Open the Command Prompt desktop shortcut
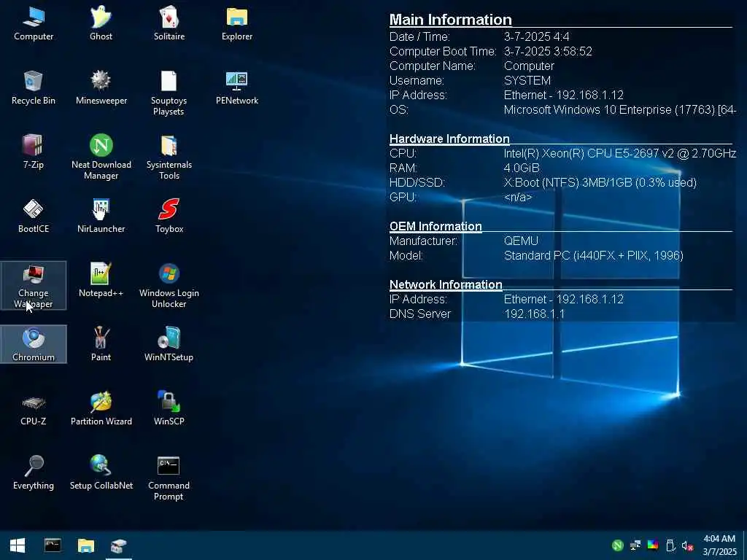 (169, 478)
